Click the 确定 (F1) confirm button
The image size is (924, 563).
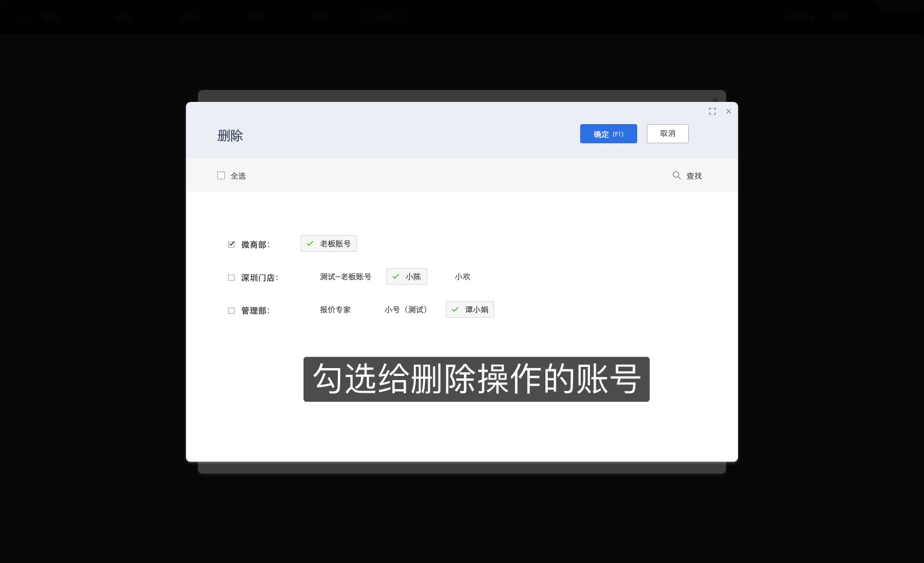click(x=608, y=134)
